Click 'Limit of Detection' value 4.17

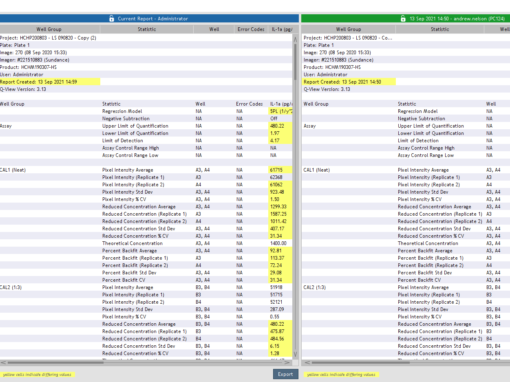coord(281,141)
